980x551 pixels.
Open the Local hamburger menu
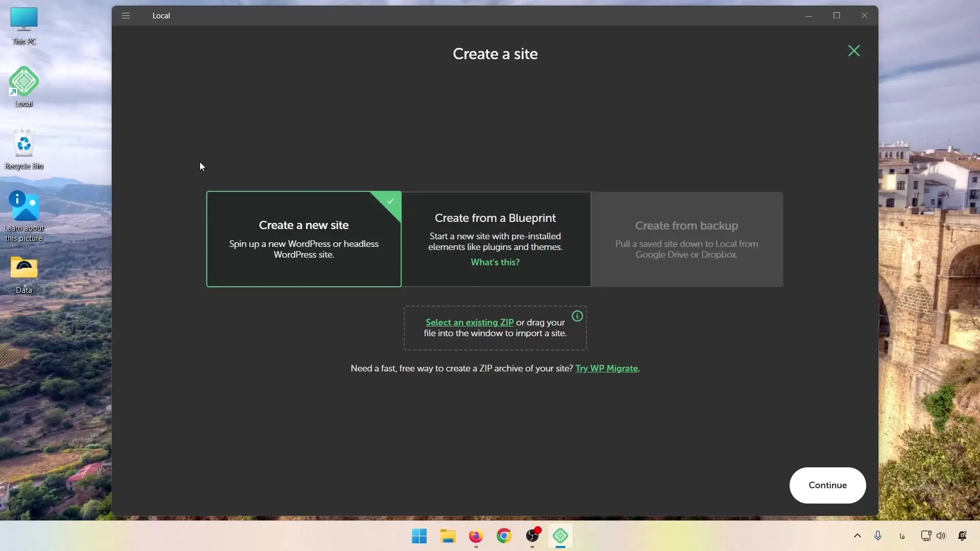(x=126, y=15)
